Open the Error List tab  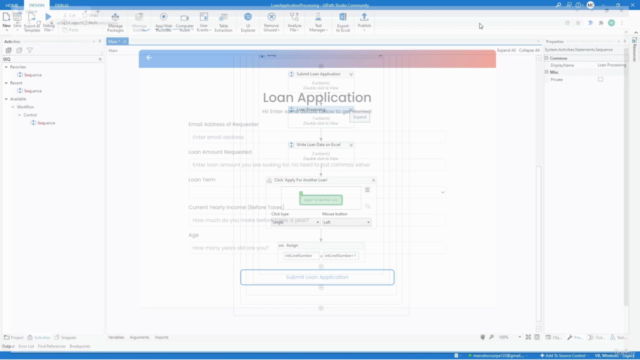[x=26, y=346]
